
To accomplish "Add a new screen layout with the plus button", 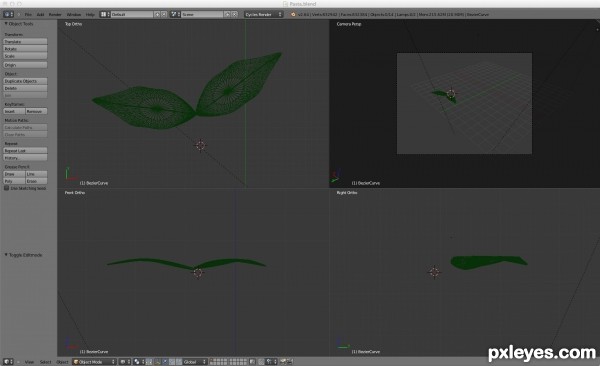I will 157,14.
